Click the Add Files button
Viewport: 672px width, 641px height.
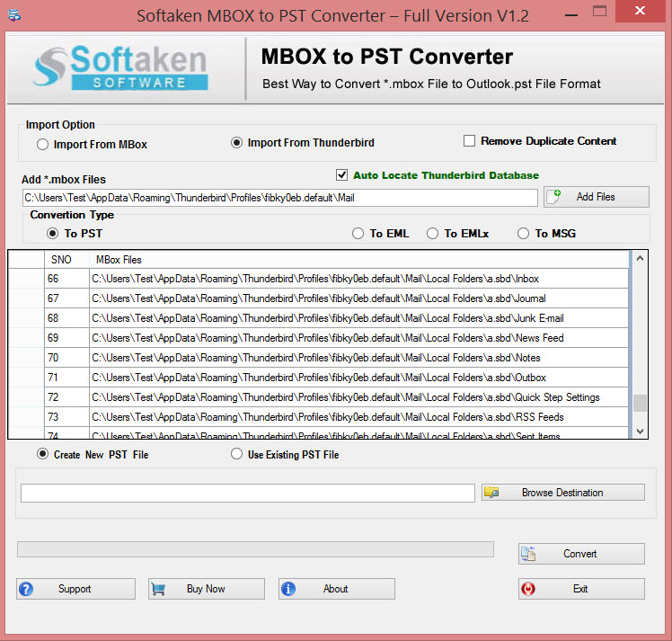pyautogui.click(x=597, y=197)
